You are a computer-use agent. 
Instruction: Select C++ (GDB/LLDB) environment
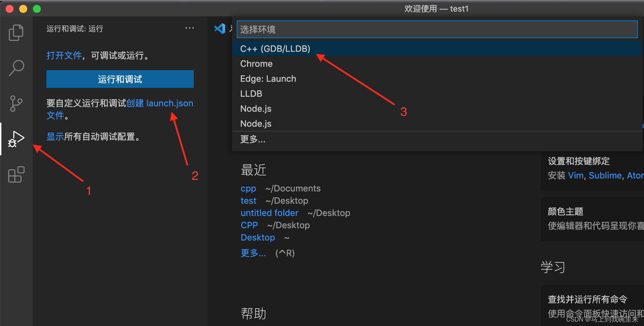point(437,49)
